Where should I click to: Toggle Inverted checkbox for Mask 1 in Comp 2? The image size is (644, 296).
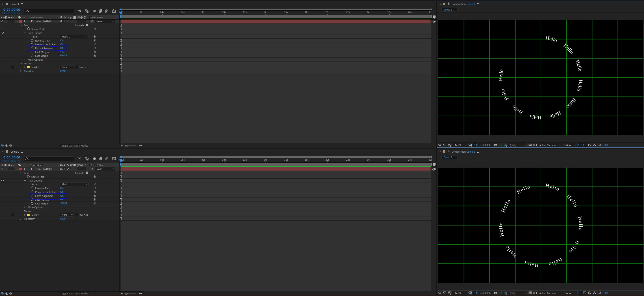click(76, 215)
